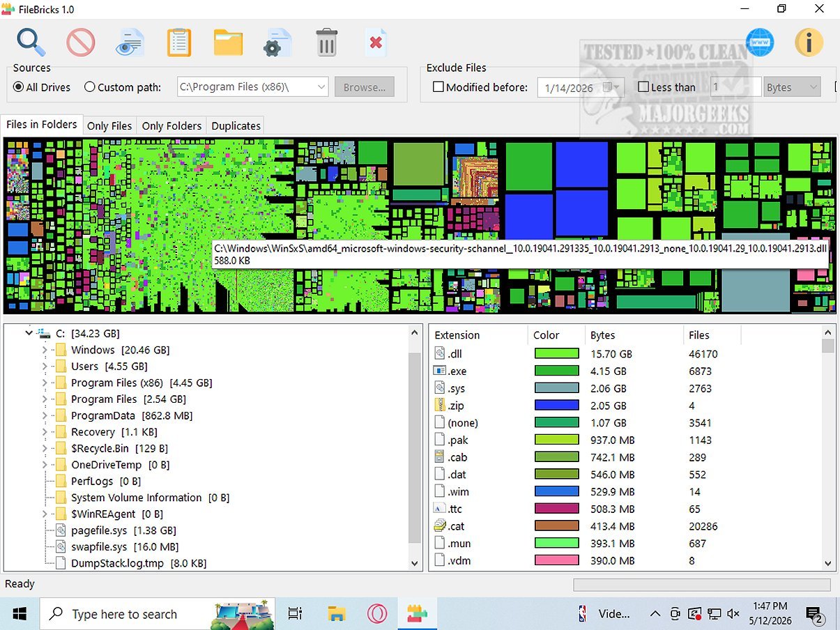The height and width of the screenshot is (630, 840).
Task: Select the All Drives radio button
Action: 19,87
